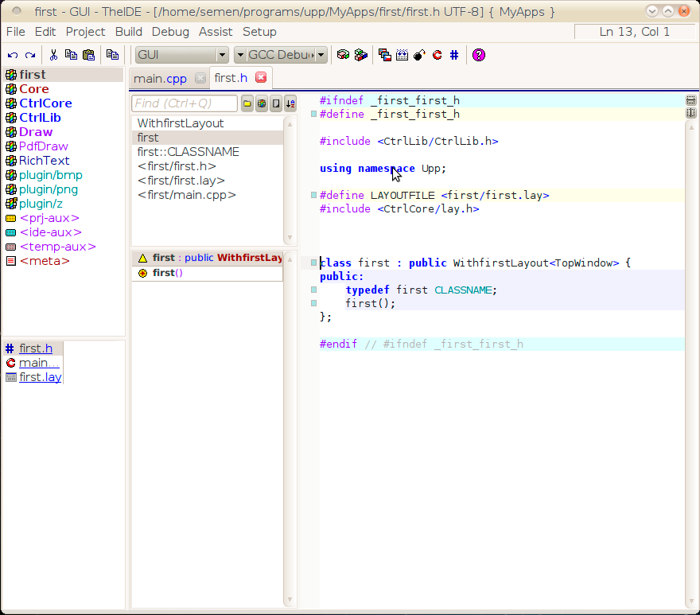
Task: Open first.lay in the file list
Action: 40,377
